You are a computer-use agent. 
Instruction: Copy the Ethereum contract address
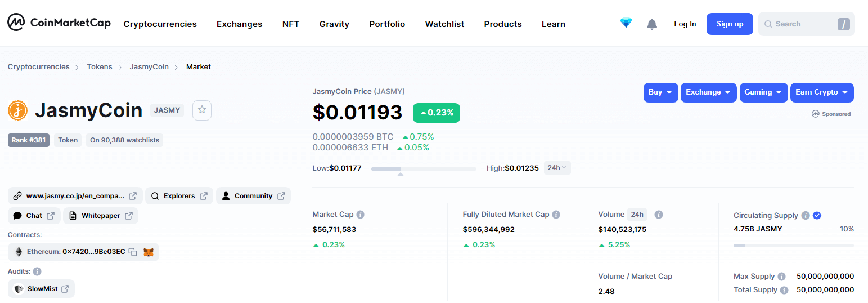[x=133, y=252]
